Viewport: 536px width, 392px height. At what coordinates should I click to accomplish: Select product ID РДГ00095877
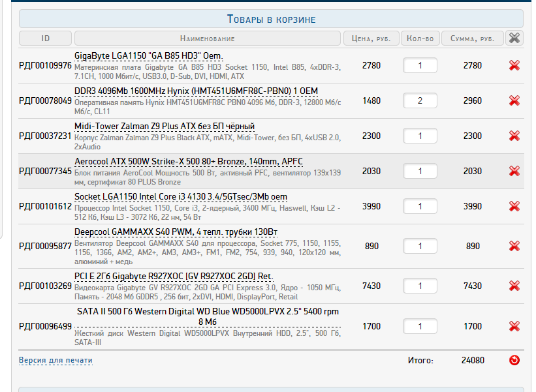tap(45, 246)
